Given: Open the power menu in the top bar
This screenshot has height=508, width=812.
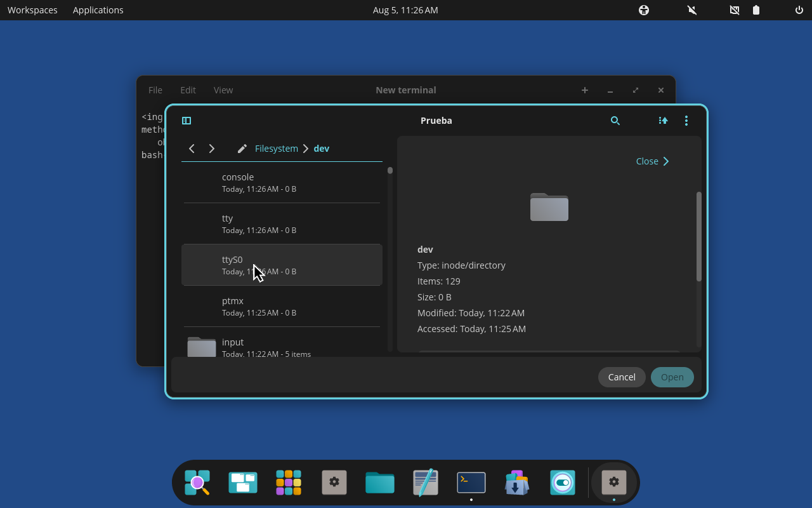Looking at the screenshot, I should click(x=799, y=10).
